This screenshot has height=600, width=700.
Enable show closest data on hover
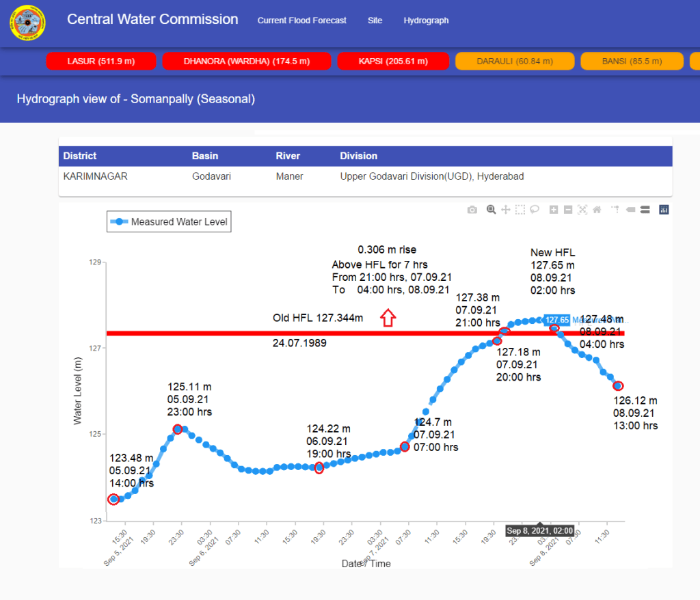click(x=630, y=210)
